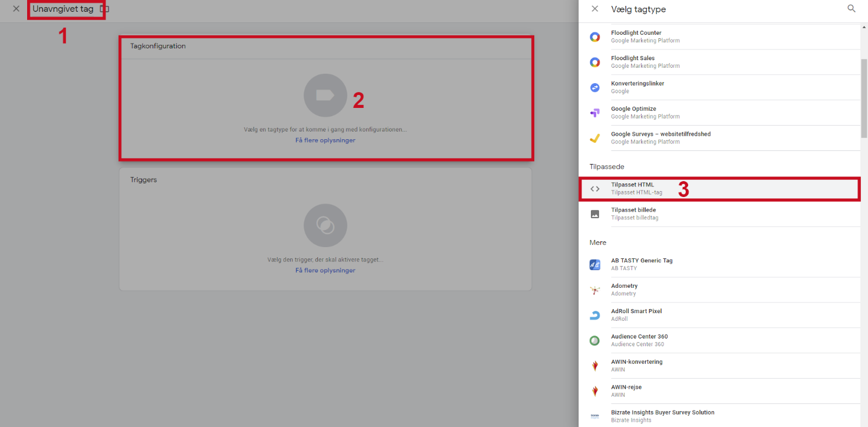Click the Unavngivet tag name field
868x427 pixels.
pyautogui.click(x=63, y=9)
